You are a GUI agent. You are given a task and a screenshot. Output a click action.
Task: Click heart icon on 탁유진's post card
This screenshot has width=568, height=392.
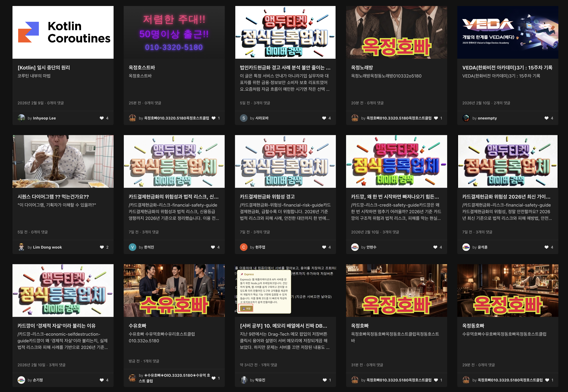(324, 380)
